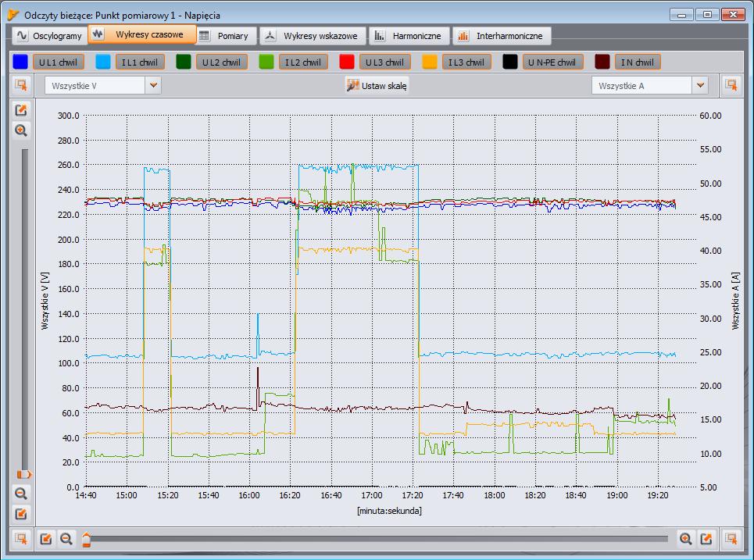This screenshot has height=560, width=754.
Task: Toggle the I L1 chwil series
Action: (x=139, y=62)
